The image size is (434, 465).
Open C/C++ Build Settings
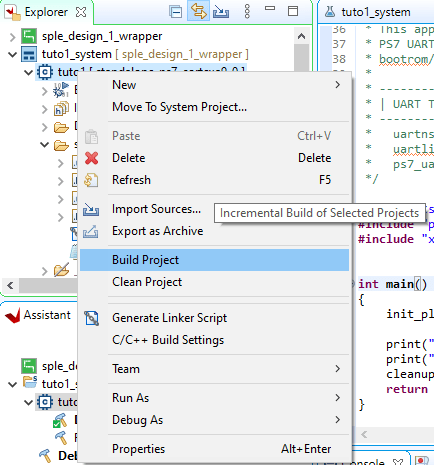(214, 340)
